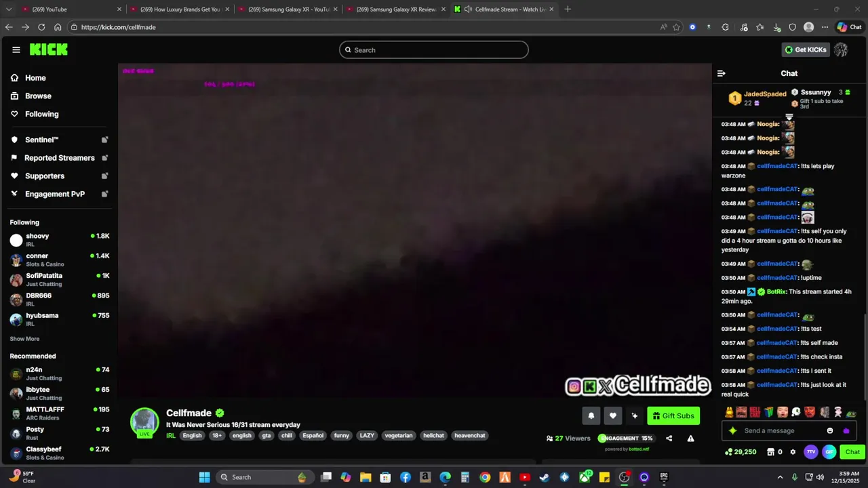The height and width of the screenshot is (488, 868).
Task: Click engagement 15% progress bar
Action: click(626, 439)
